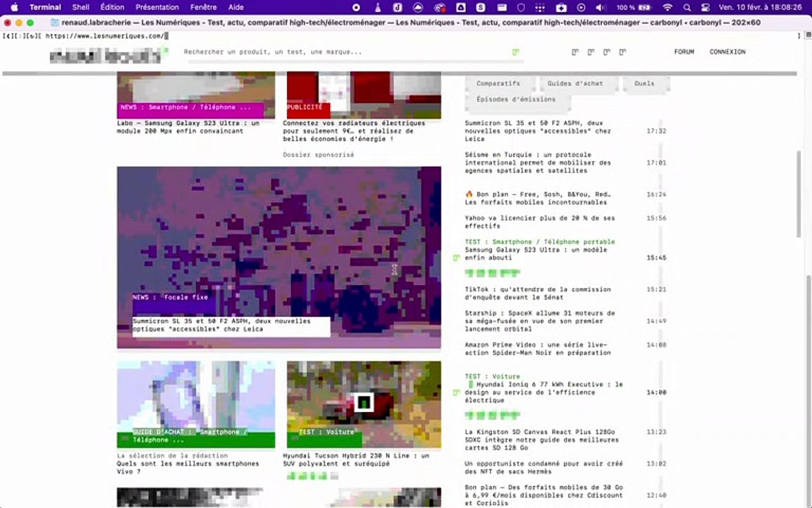Click the record circle menu bar icon

coord(356,7)
